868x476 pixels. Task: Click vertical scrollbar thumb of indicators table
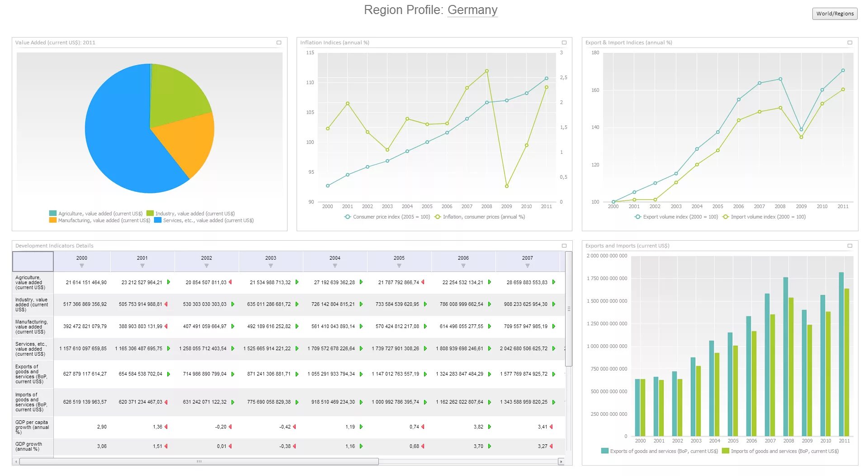569,309
